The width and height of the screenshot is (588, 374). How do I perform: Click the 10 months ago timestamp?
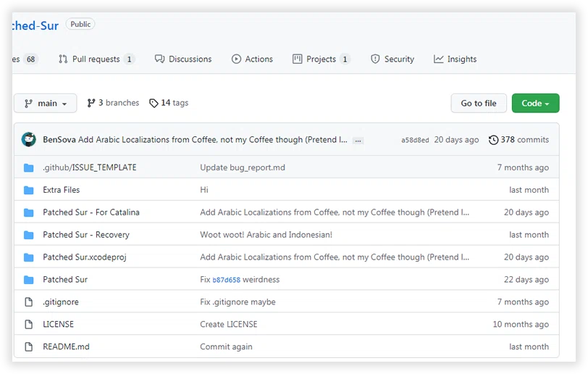tap(521, 324)
